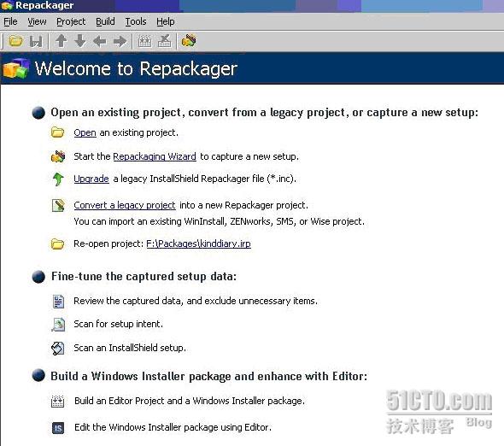This screenshot has width=504, height=446.
Task: Click the folder icon beside Re-open project
Action: pos(58,244)
